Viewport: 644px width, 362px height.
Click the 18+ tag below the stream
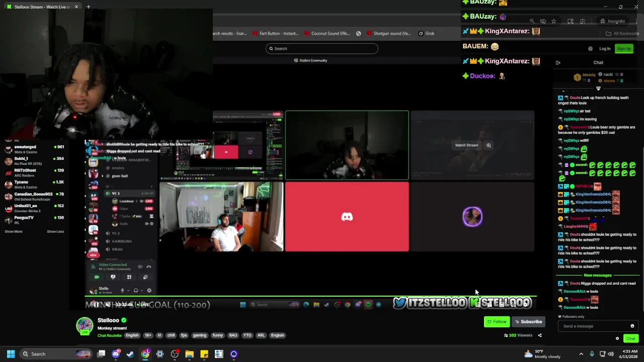(x=147, y=335)
